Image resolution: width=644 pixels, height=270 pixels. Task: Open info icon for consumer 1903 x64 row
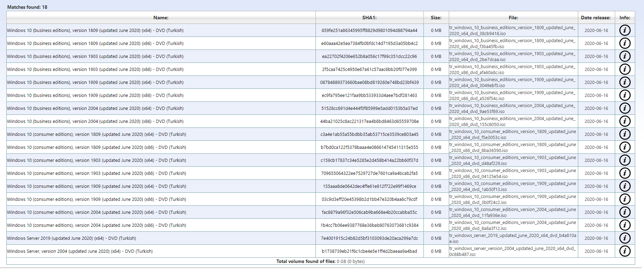point(625,160)
